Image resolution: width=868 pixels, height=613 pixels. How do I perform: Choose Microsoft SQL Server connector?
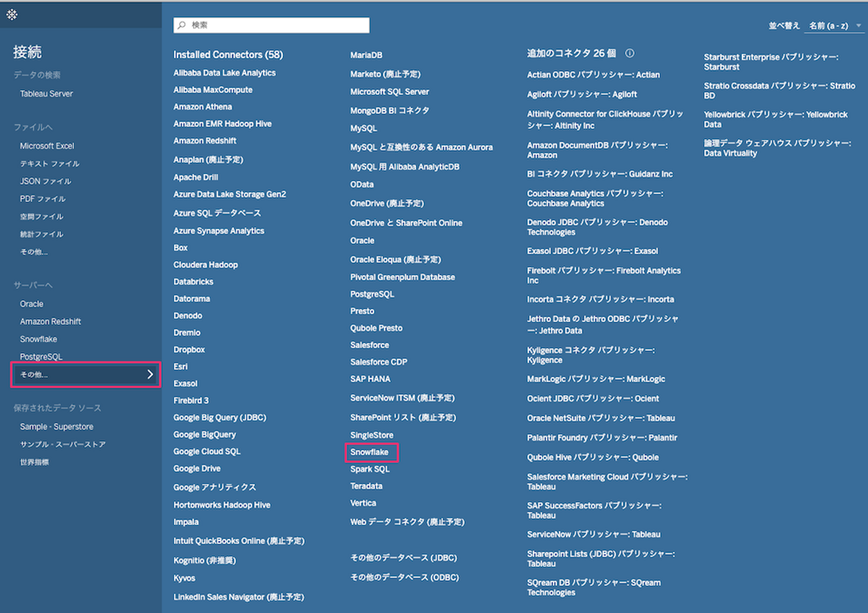(389, 92)
